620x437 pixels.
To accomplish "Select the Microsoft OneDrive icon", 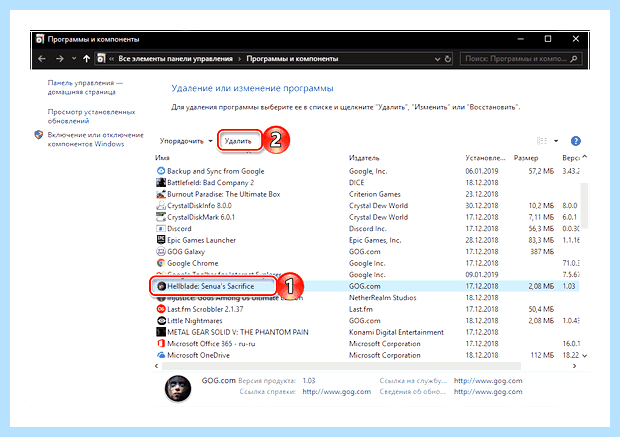I will tap(161, 355).
